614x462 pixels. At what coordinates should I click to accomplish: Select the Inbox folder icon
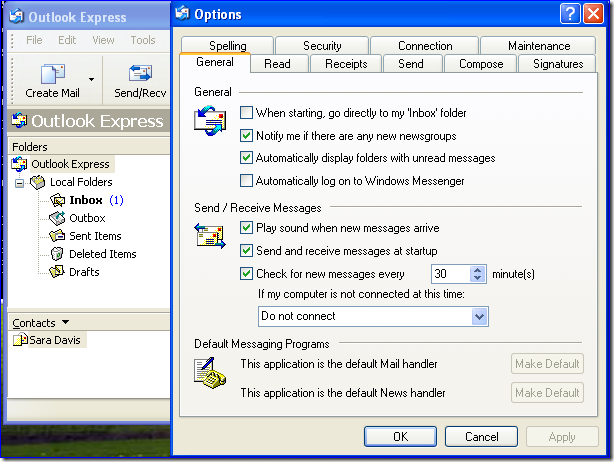58,200
